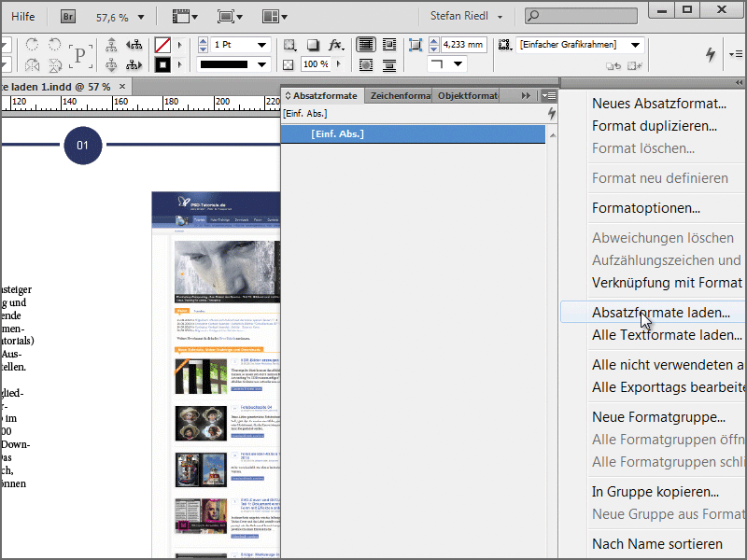Click the fill color swatch (none)
The height and width of the screenshot is (560, 747).
point(162,45)
